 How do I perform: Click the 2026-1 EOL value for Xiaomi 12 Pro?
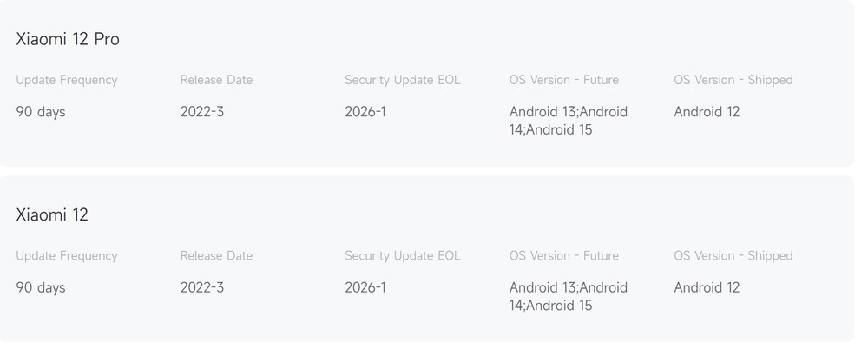(365, 112)
